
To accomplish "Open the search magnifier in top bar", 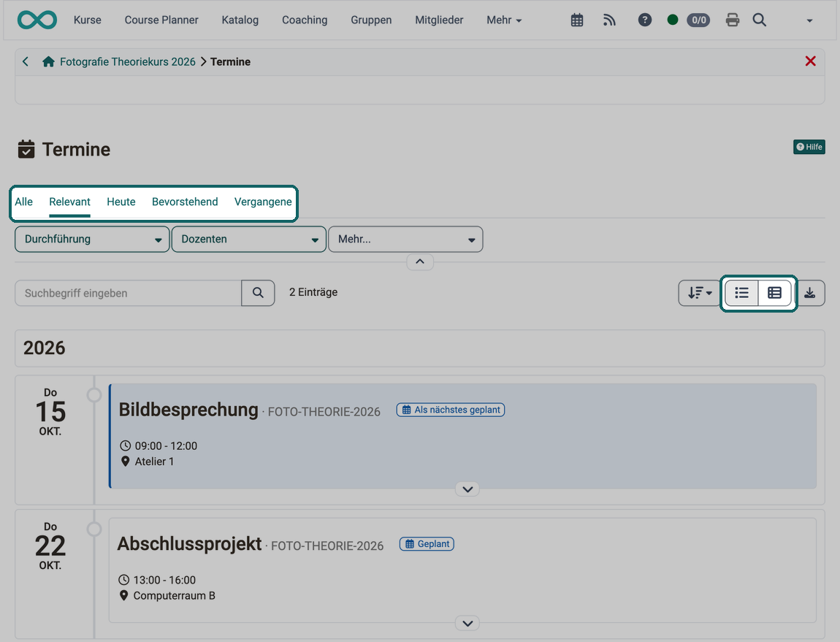I will [759, 20].
